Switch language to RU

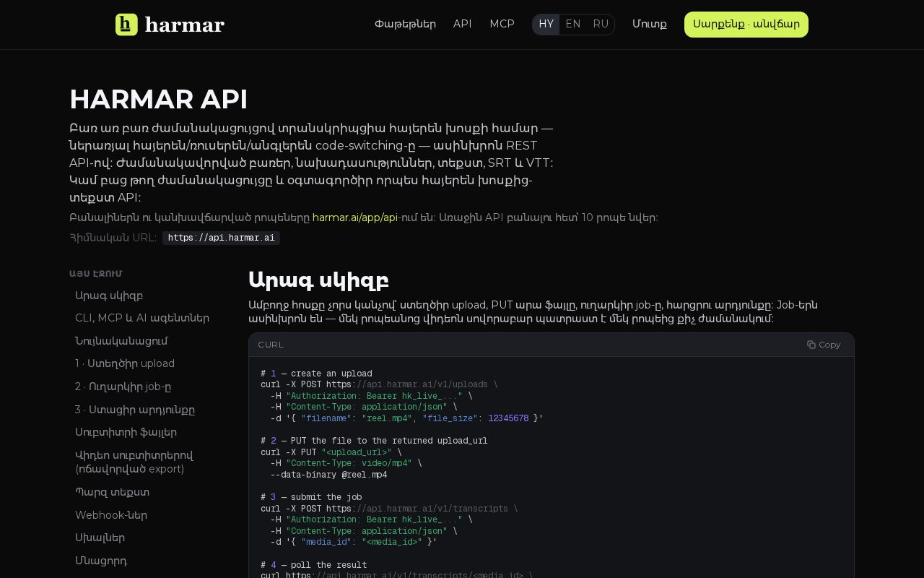601,24
